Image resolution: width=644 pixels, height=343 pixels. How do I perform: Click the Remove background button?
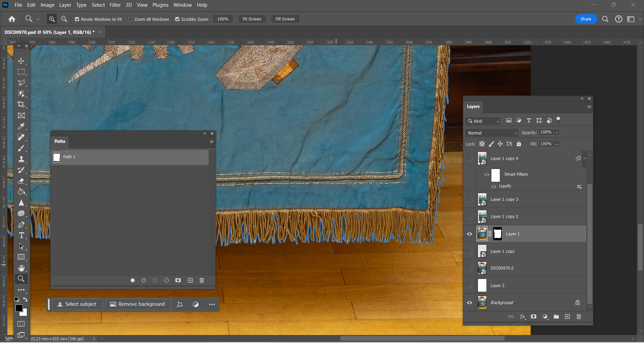pos(138,304)
